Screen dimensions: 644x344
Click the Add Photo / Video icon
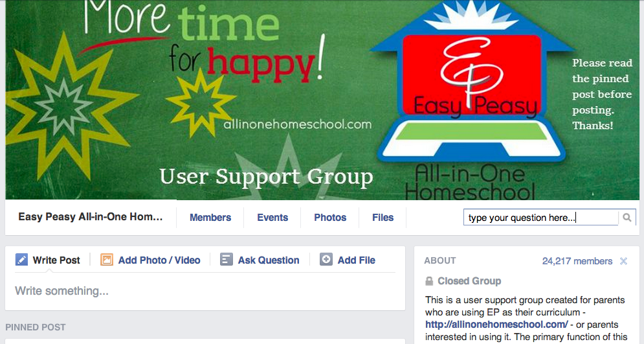click(x=107, y=260)
